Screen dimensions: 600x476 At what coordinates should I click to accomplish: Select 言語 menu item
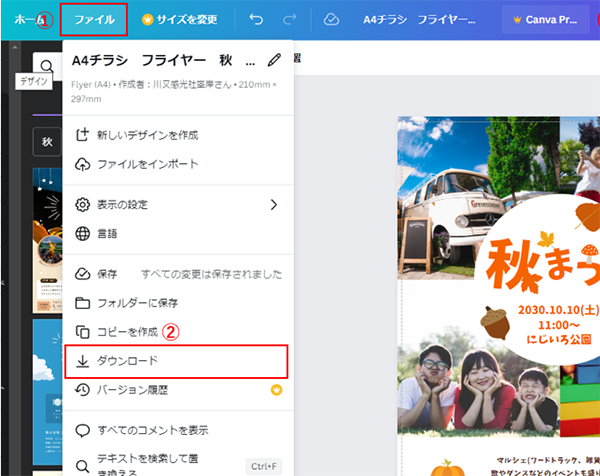[178, 233]
